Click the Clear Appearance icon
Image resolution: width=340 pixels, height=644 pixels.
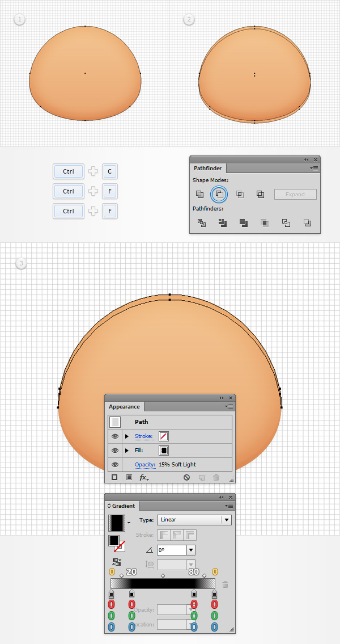(186, 478)
